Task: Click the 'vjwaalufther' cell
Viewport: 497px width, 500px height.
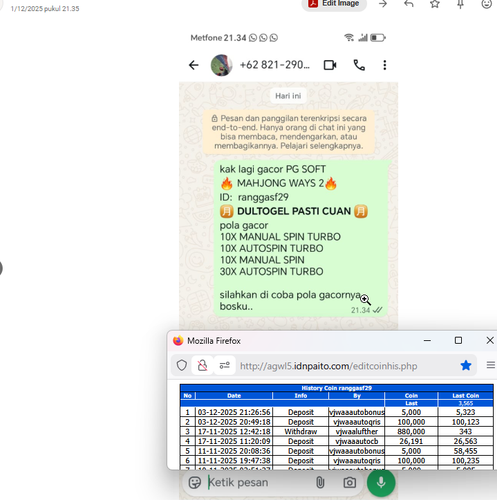Action: [x=357, y=432]
